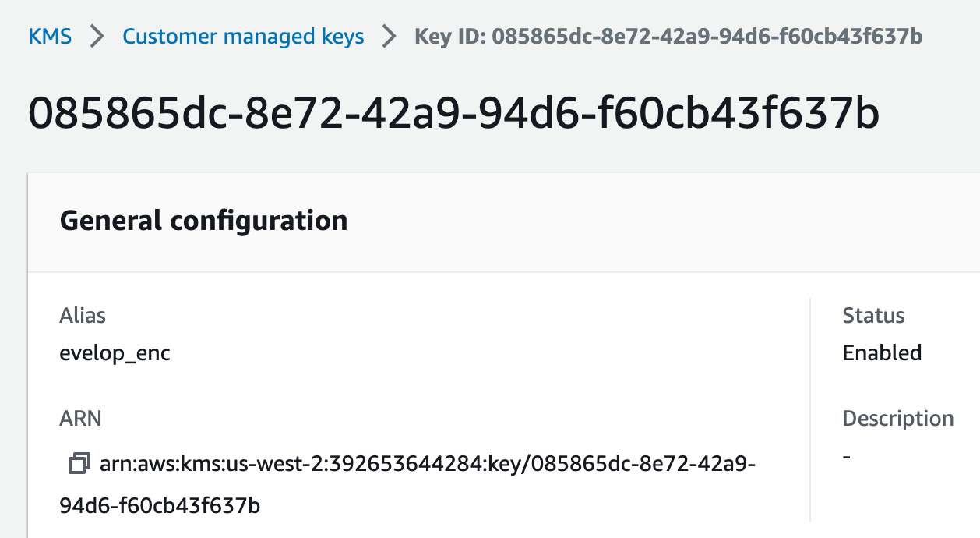Click the chevron after Customer managed keys
The image size is (980, 538).
(x=390, y=37)
